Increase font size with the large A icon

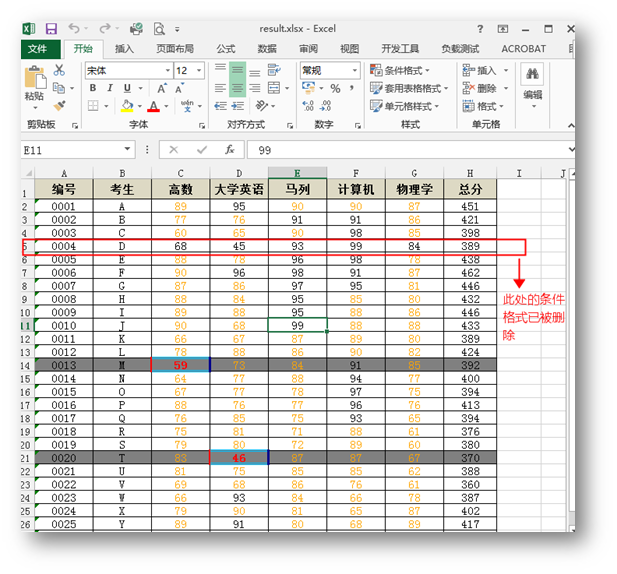pos(161,88)
